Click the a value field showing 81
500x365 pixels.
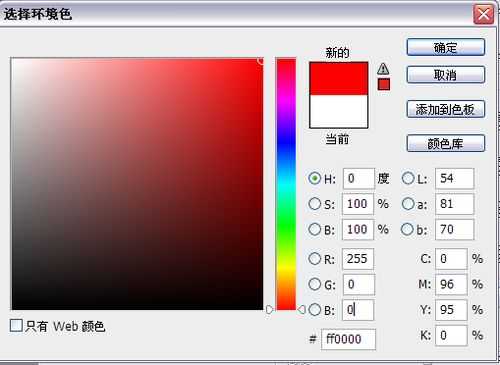455,204
